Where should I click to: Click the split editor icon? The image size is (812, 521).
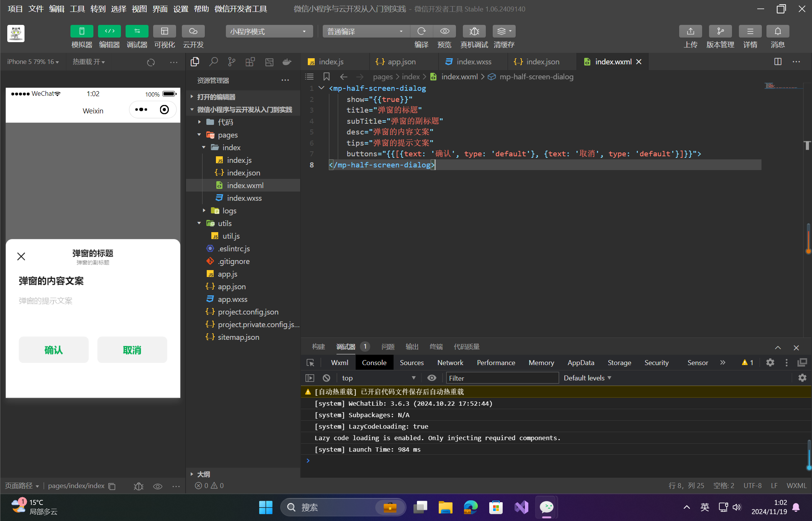778,62
